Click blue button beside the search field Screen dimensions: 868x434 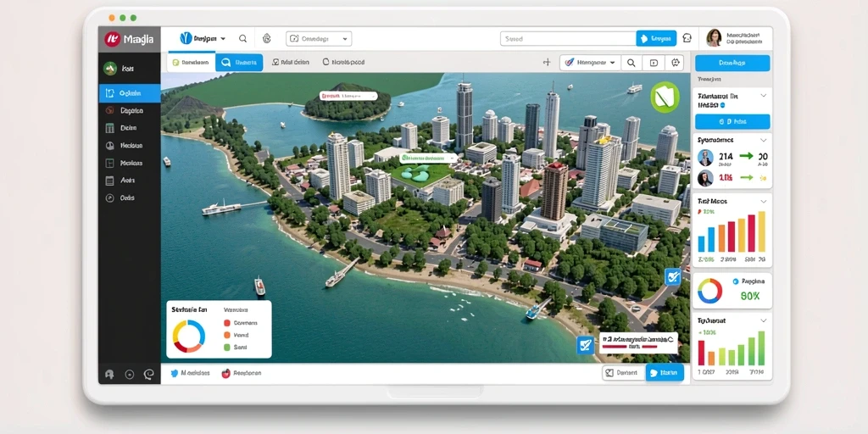(x=656, y=38)
